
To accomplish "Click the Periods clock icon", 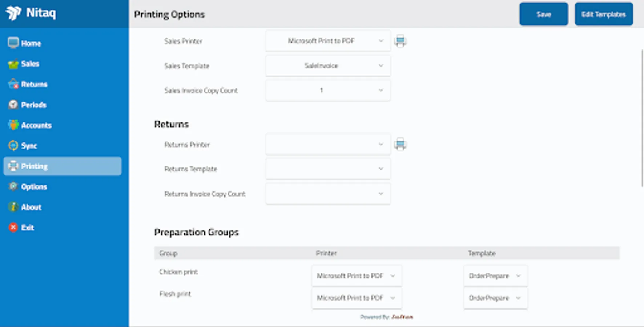I will 13,104.
